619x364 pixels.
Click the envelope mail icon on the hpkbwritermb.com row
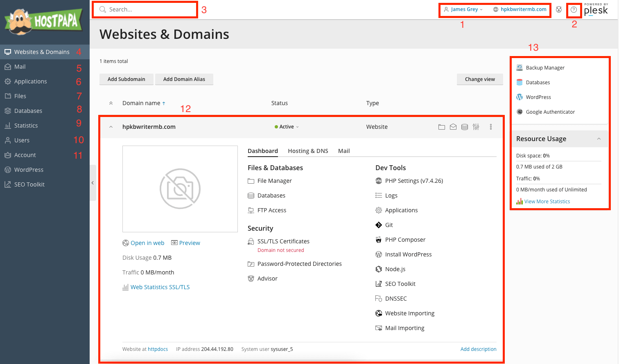(x=453, y=127)
